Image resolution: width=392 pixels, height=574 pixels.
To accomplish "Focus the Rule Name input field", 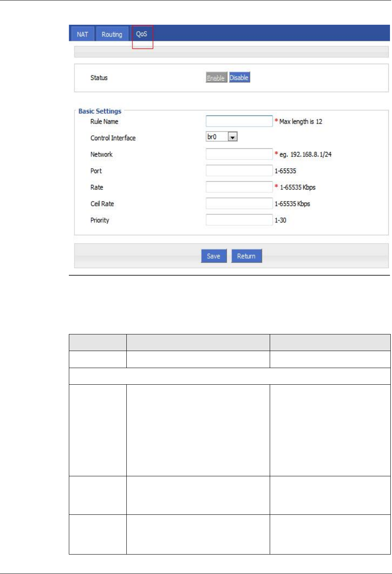I will pos(239,121).
